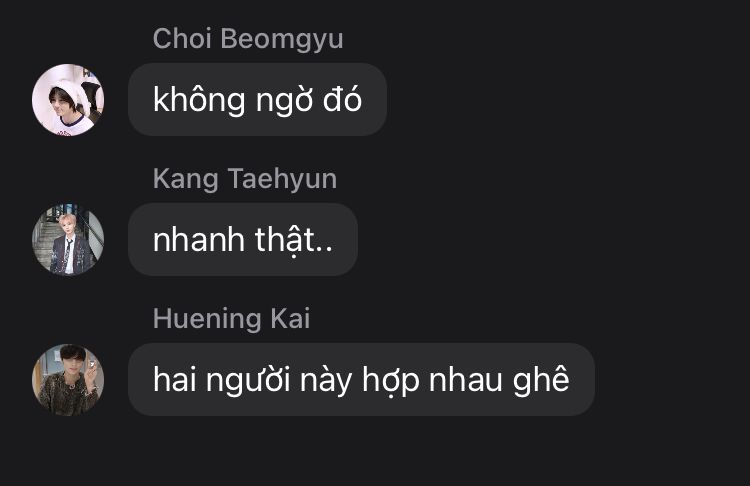750x486 pixels.
Task: Click the word "người" in Kai's message
Action: pyautogui.click(x=248, y=381)
